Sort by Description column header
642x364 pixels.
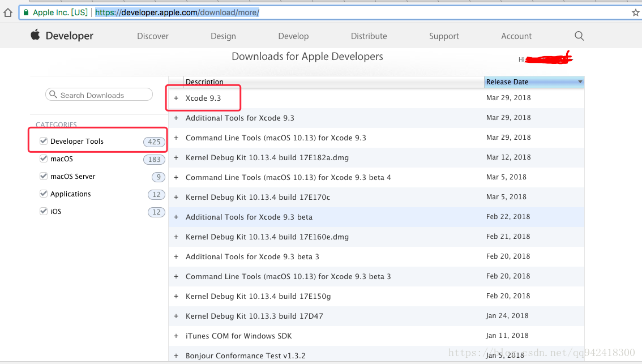(333, 82)
